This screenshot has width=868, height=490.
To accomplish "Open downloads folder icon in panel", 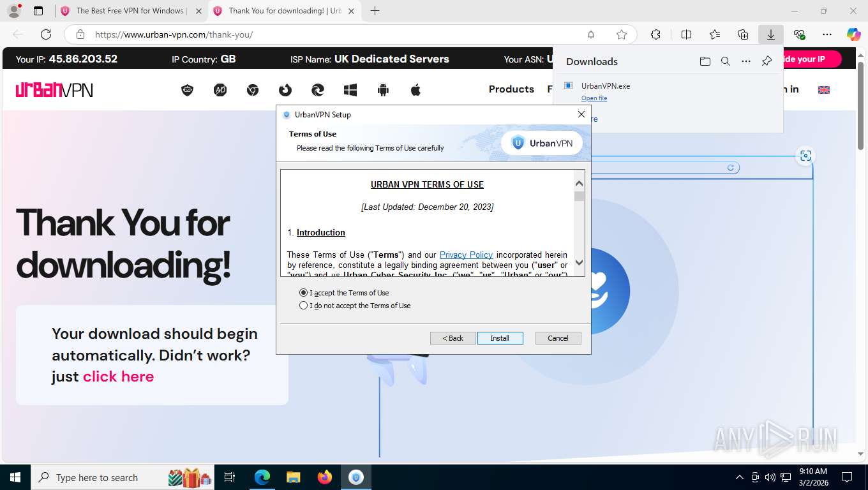I will click(705, 61).
